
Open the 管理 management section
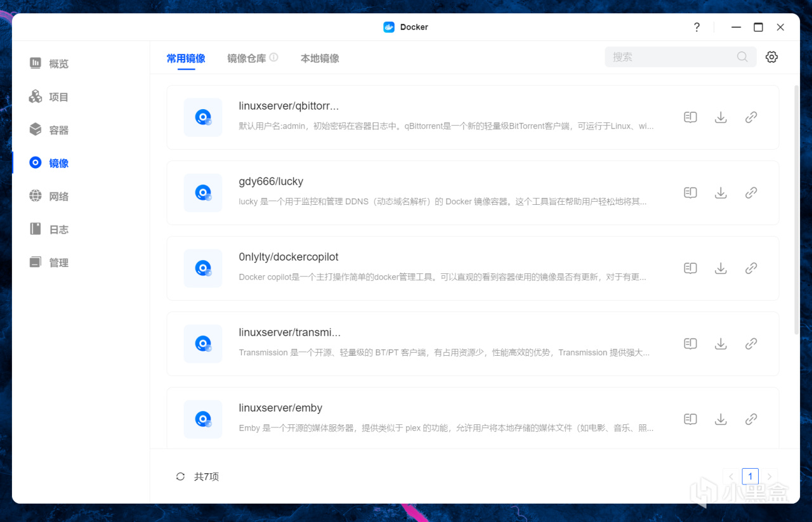(x=49, y=262)
